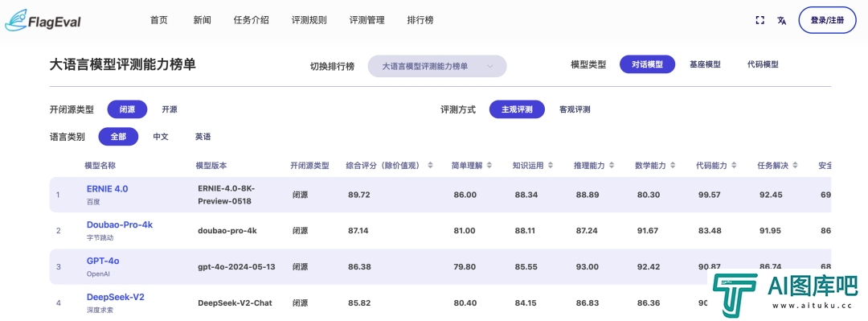Image resolution: width=868 pixels, height=321 pixels.
Task: Toggle fullscreen mode icon
Action: coord(760,20)
